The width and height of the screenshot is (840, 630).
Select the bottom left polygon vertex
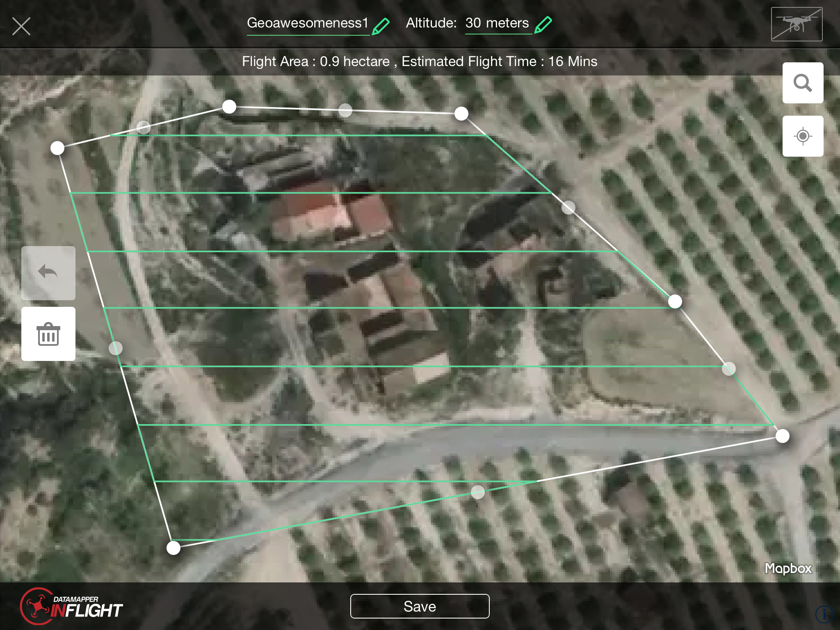click(173, 548)
